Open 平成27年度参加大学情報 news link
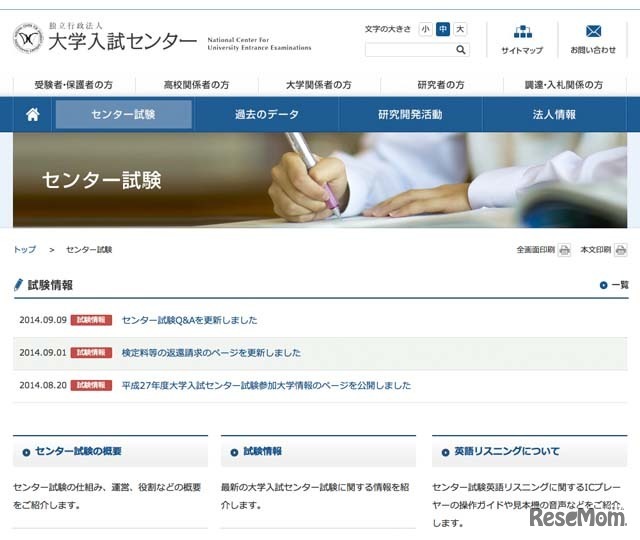Viewport: 640px width, 540px height. [x=267, y=385]
